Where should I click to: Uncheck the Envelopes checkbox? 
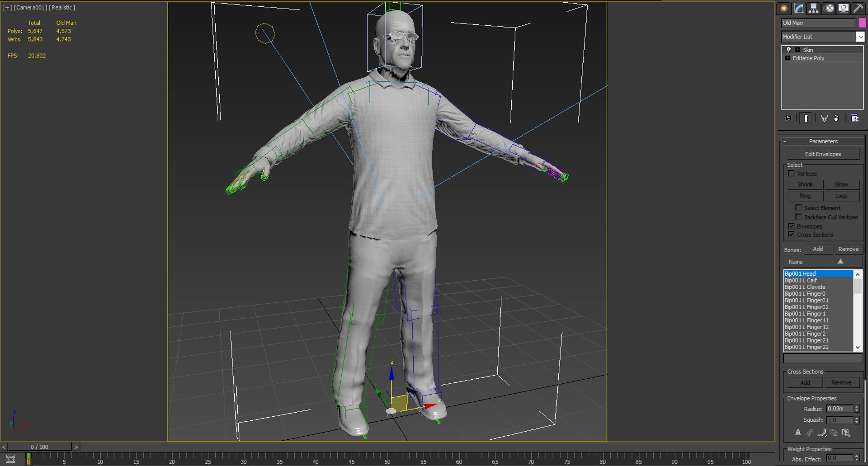(x=791, y=226)
